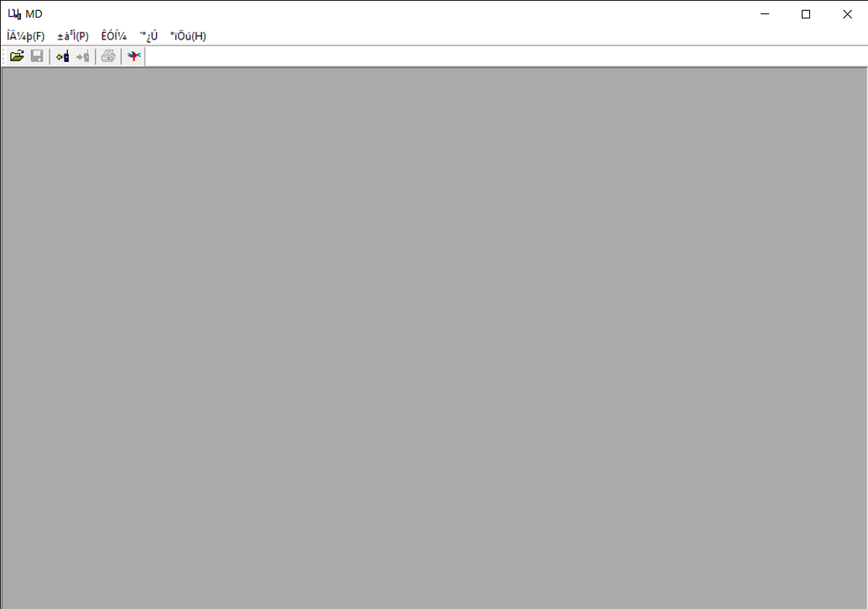Viewport: 868px width, 609px height.
Task: Open the third menu labeled ÊÓÍ¼
Action: coord(114,36)
